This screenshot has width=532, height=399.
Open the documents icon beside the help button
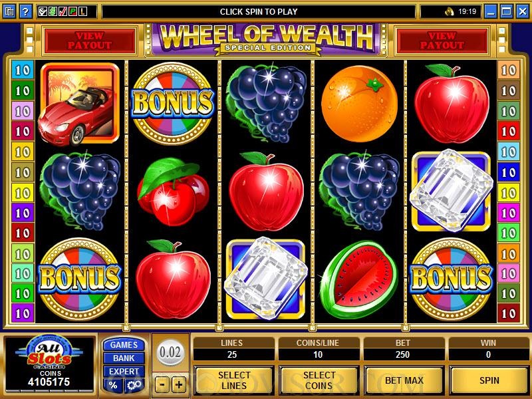tap(9, 12)
